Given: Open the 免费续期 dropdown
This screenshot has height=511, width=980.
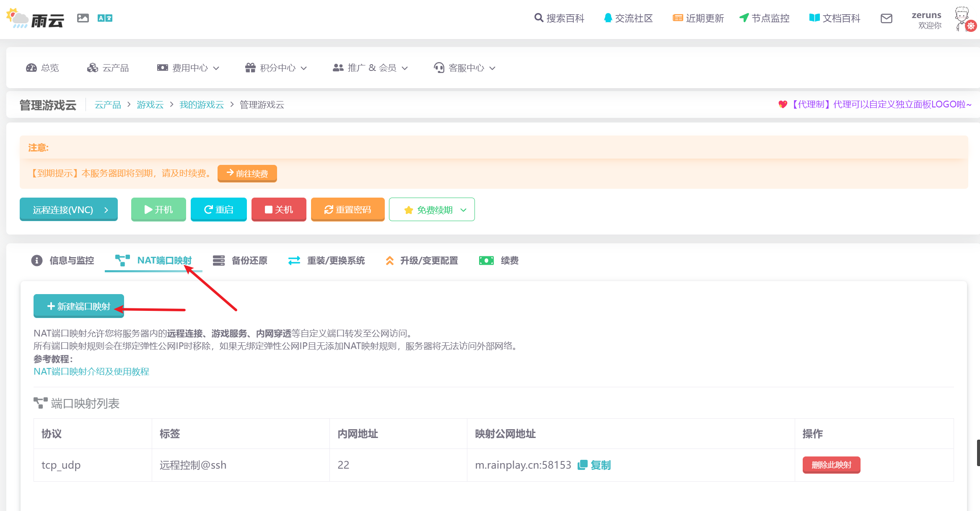Looking at the screenshot, I should pyautogui.click(x=432, y=210).
